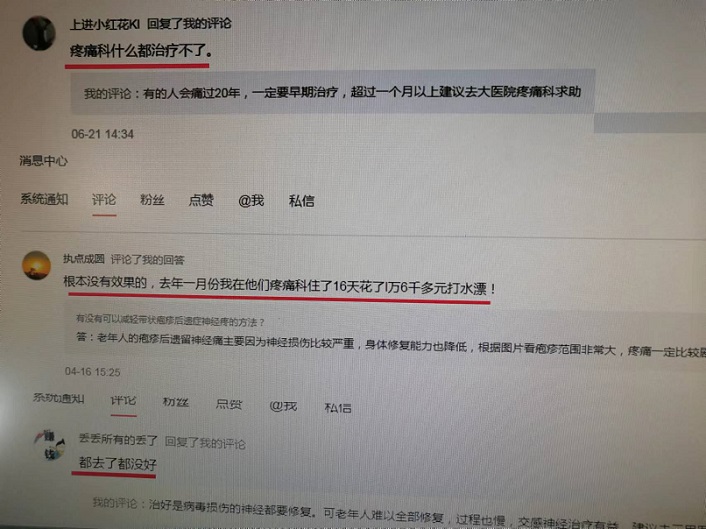The height and width of the screenshot is (529, 706).
Task: Select lower blurry 评论 tab
Action: click(123, 400)
